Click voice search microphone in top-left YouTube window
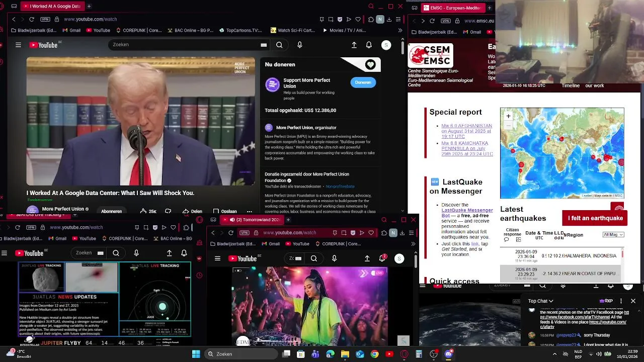This screenshot has width=644, height=362. (299, 45)
